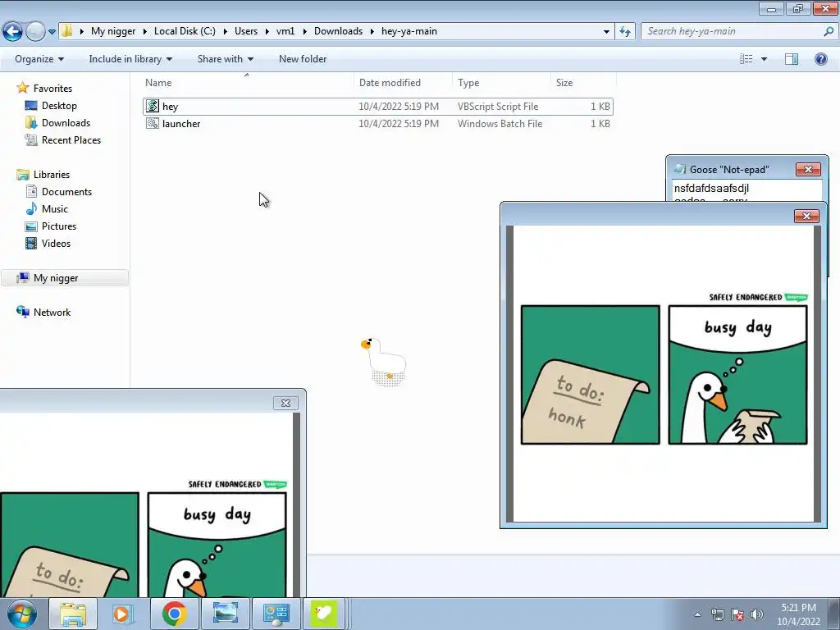Click the green goose app taskbar icon
This screenshot has width=840, height=630.
[324, 614]
